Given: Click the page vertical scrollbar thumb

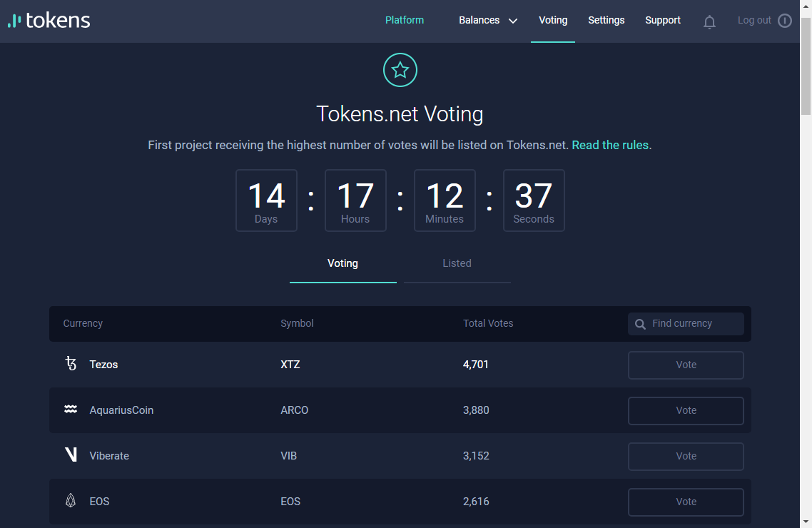Looking at the screenshot, I should click(806, 66).
